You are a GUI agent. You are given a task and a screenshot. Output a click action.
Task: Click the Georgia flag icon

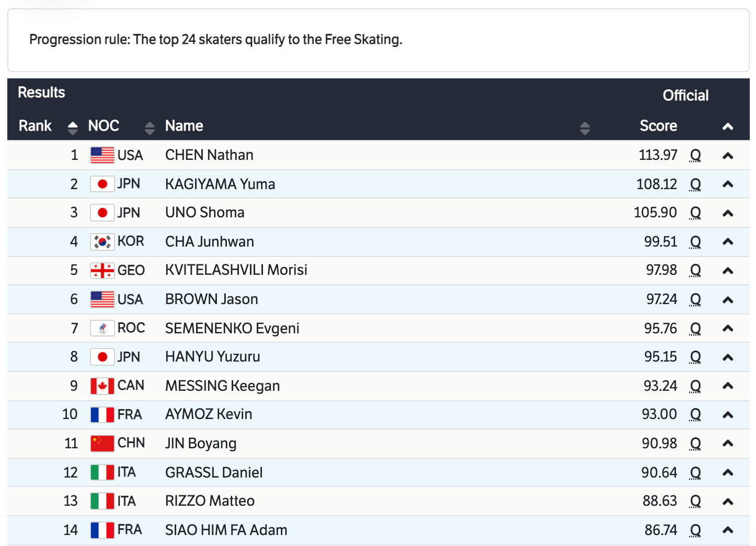[102, 270]
